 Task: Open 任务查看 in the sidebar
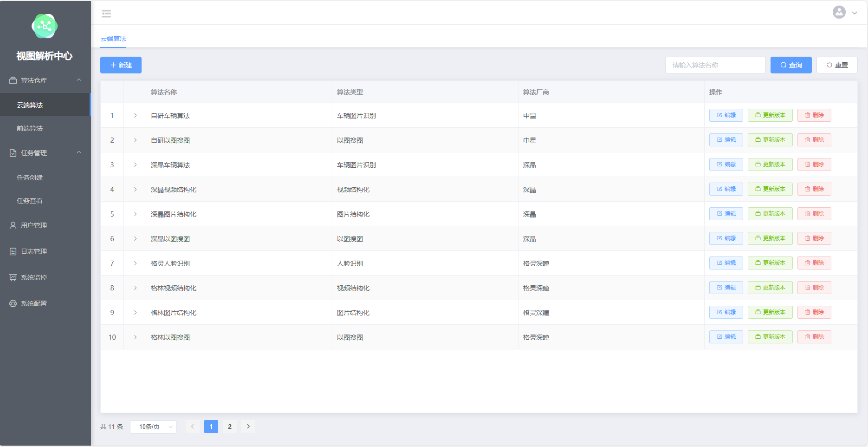45,201
